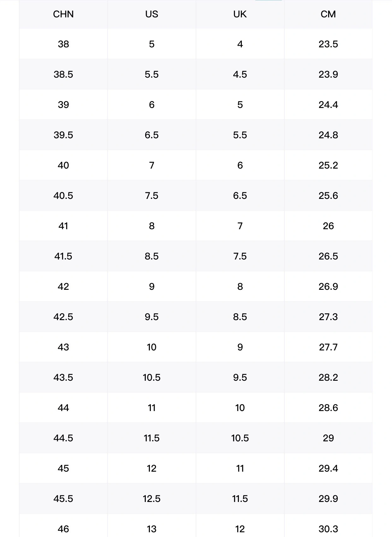Select the 23.5 CM cell
The image size is (392, 537).
click(x=328, y=44)
